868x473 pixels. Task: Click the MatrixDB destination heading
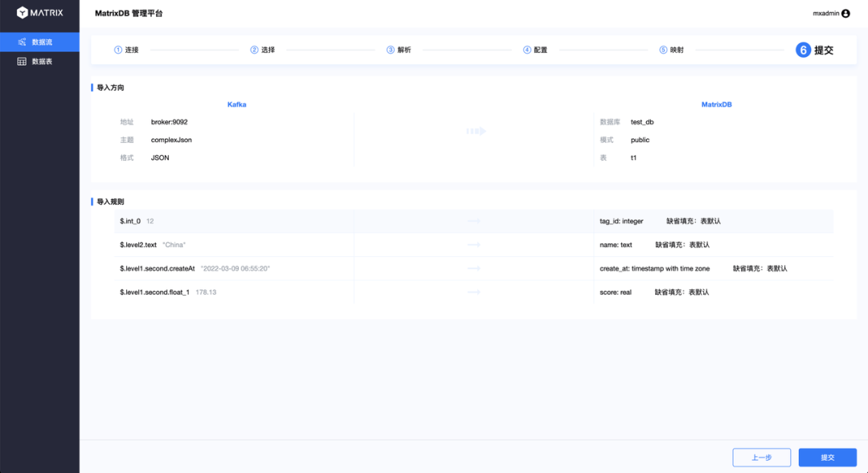tap(716, 104)
